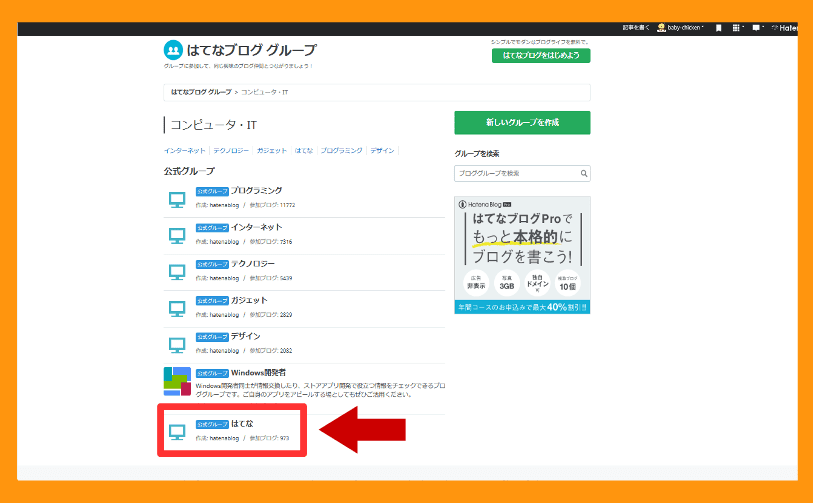The image size is (813, 503).
Task: Open the デザイン category tab link
Action: click(x=382, y=150)
